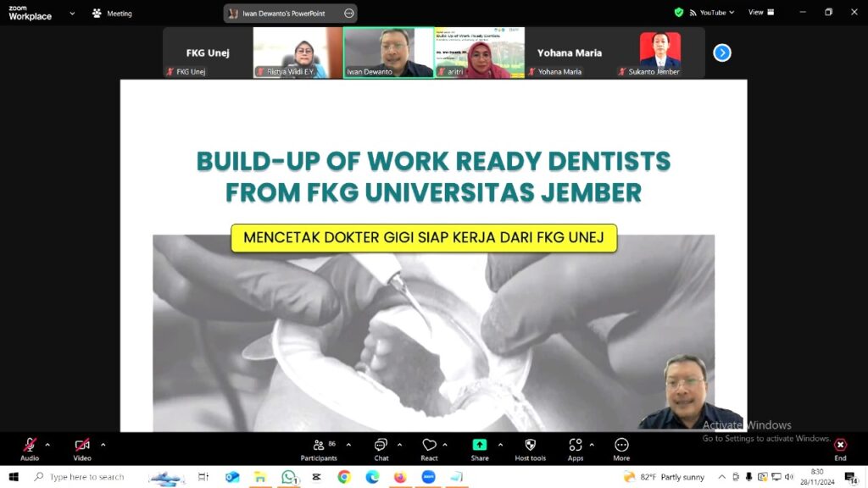The width and height of the screenshot is (868, 488).
Task: Open the React emoji menu
Action: click(429, 449)
